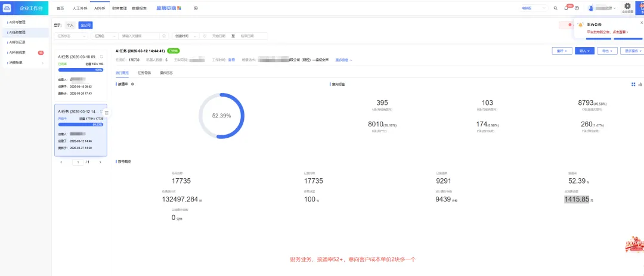Click 结束日期 date field
The width and height of the screenshot is (644, 276).
click(x=247, y=36)
